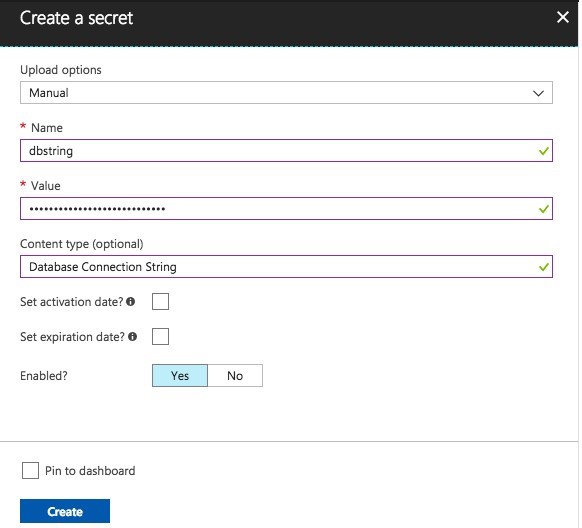Click the expiration date info icon
Image resolution: width=582 pixels, height=528 pixels.
[133, 337]
